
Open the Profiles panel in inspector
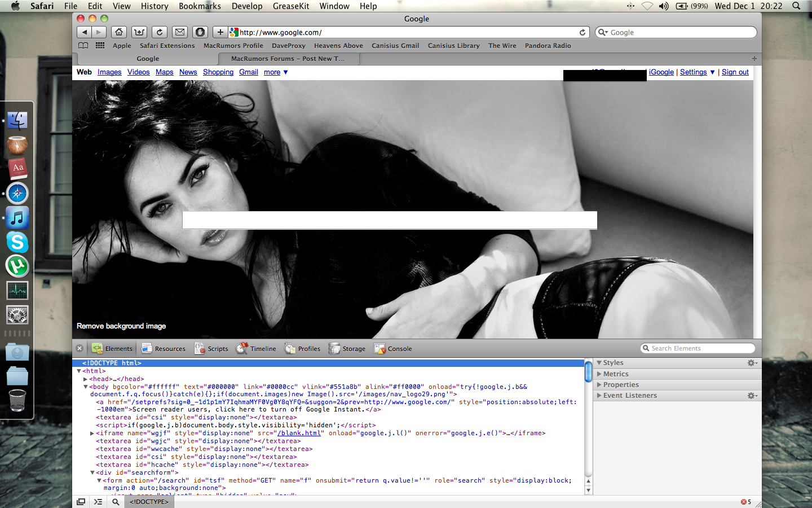[302, 348]
